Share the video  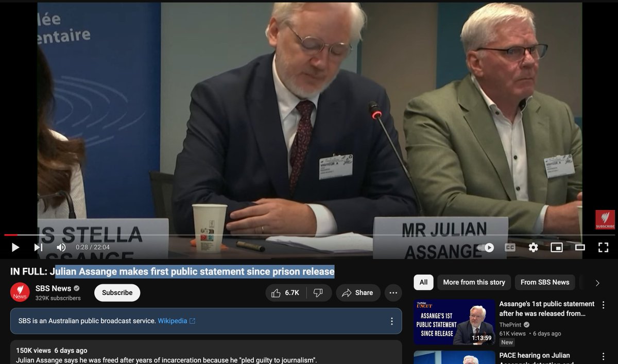[358, 293]
